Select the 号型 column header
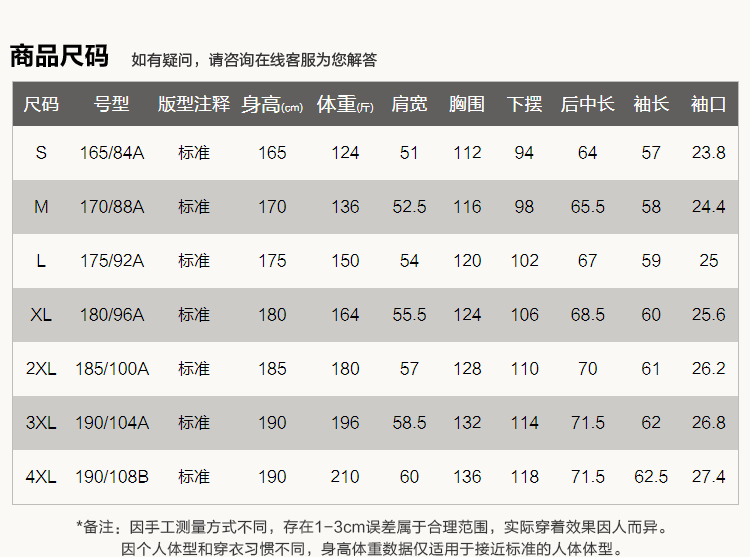The image size is (750, 557). [112, 104]
